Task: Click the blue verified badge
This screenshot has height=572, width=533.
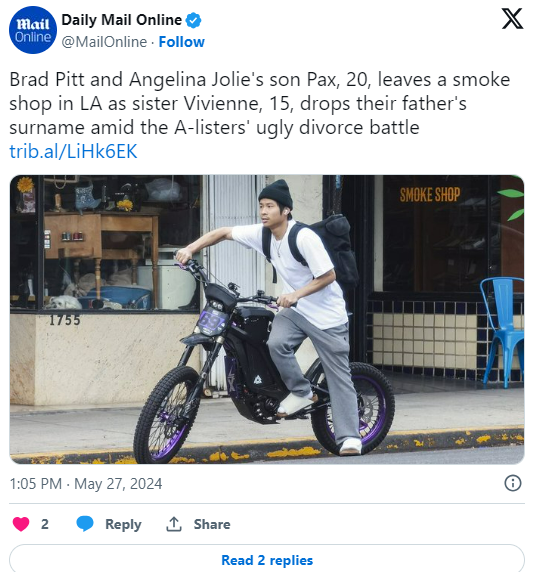Action: click(x=193, y=20)
